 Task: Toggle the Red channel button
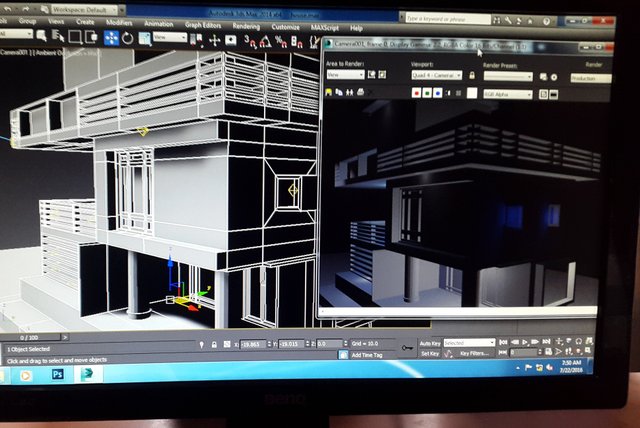416,93
